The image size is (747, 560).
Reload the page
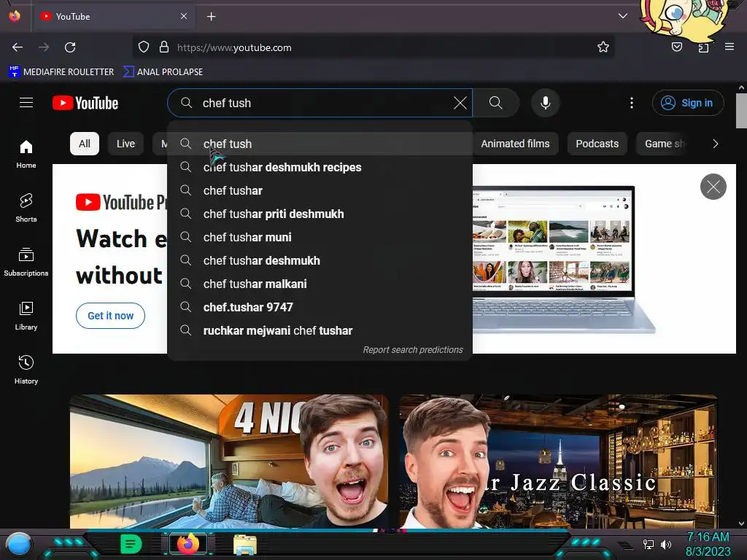pos(70,47)
